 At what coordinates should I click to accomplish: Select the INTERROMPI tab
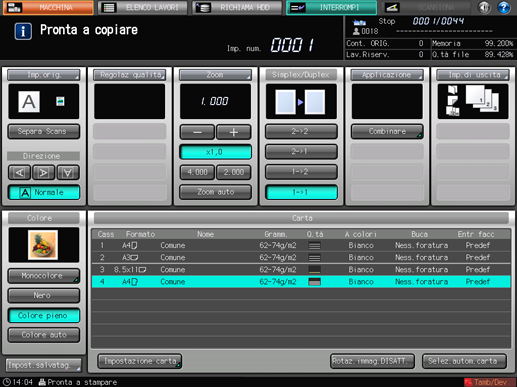click(x=331, y=7)
